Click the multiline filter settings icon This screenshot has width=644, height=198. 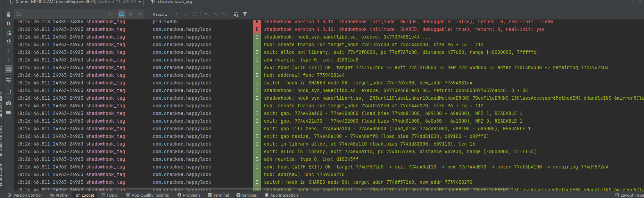[x=236, y=14]
